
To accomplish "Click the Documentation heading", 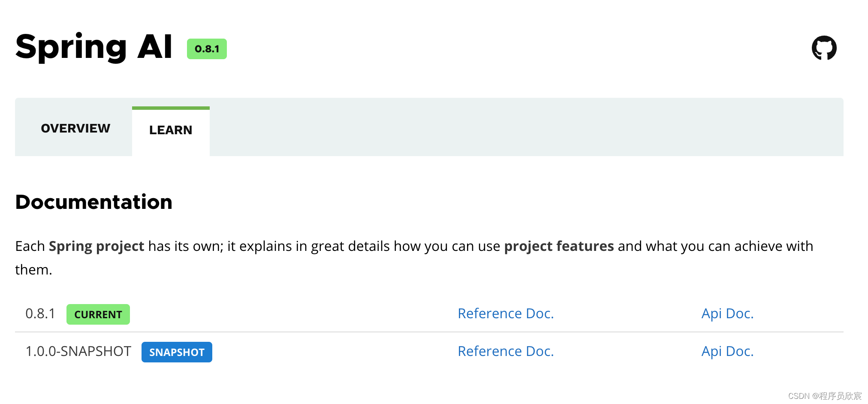I will [x=93, y=202].
